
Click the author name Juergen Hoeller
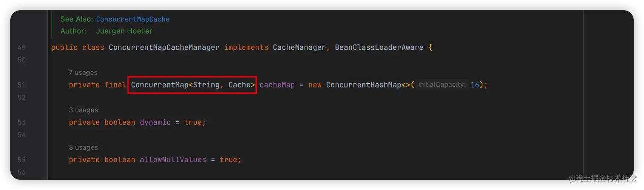click(x=124, y=31)
